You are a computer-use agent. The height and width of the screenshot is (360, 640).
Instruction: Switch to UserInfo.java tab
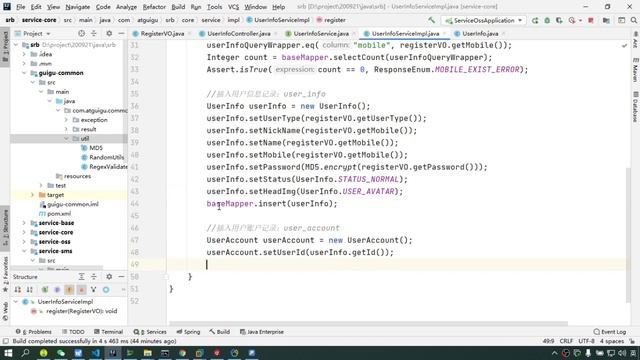pyautogui.click(x=480, y=33)
